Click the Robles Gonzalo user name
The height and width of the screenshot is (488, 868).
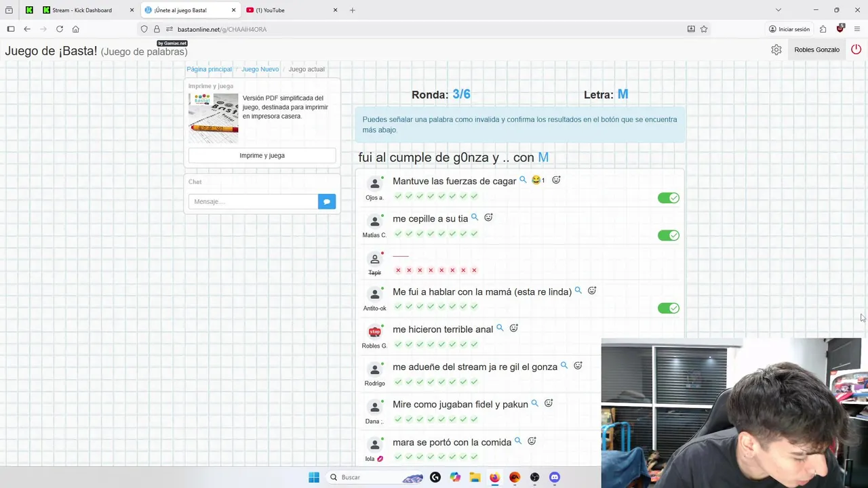coord(816,49)
